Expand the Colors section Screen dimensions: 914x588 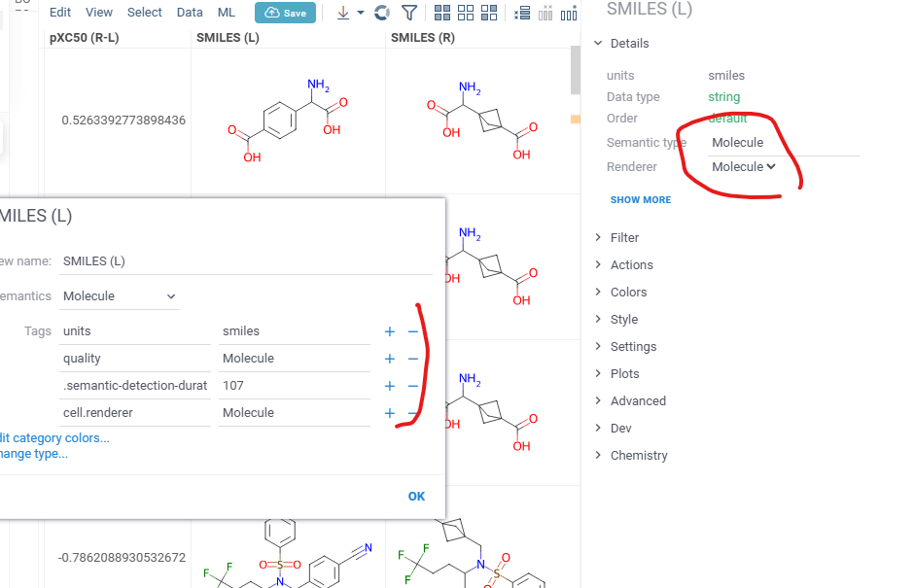[628, 293]
